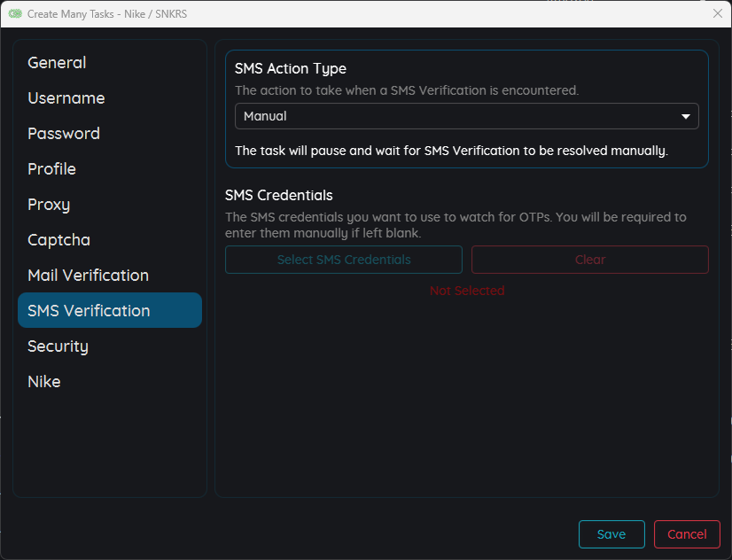This screenshot has height=560, width=732.
Task: Click the Clear credentials button
Action: pyautogui.click(x=590, y=260)
